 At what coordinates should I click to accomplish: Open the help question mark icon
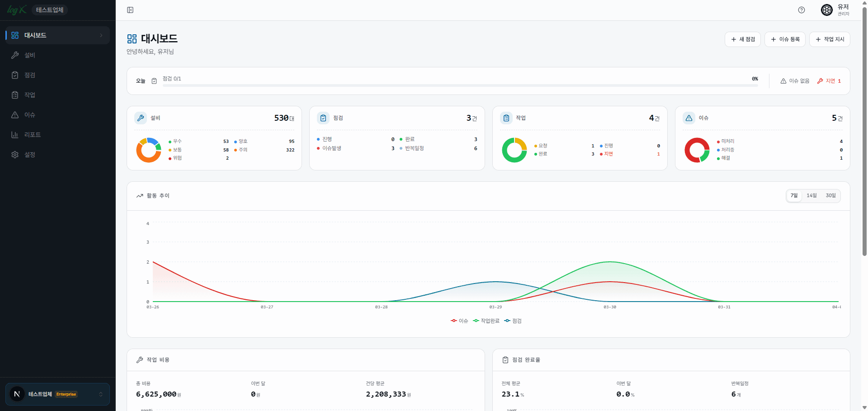[x=802, y=10]
